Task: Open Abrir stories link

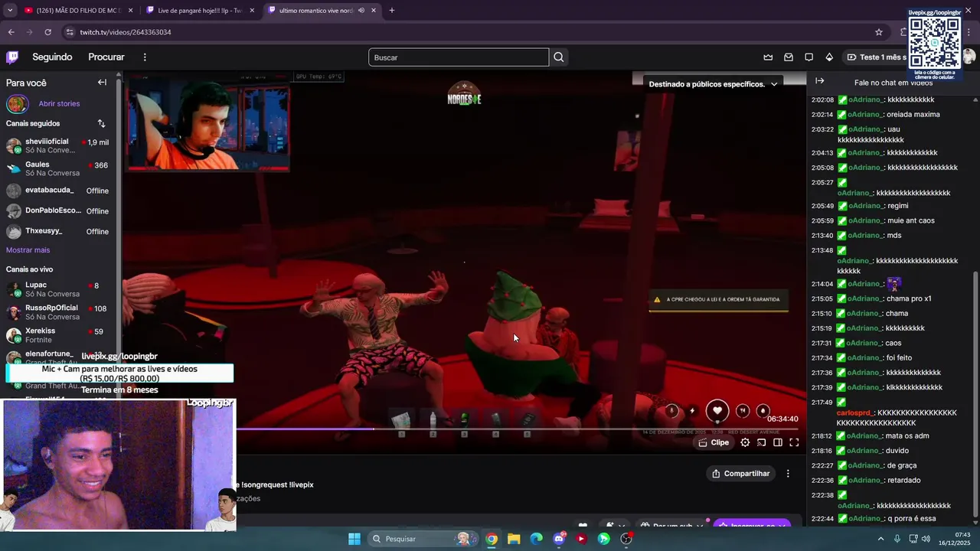Action: [59, 103]
